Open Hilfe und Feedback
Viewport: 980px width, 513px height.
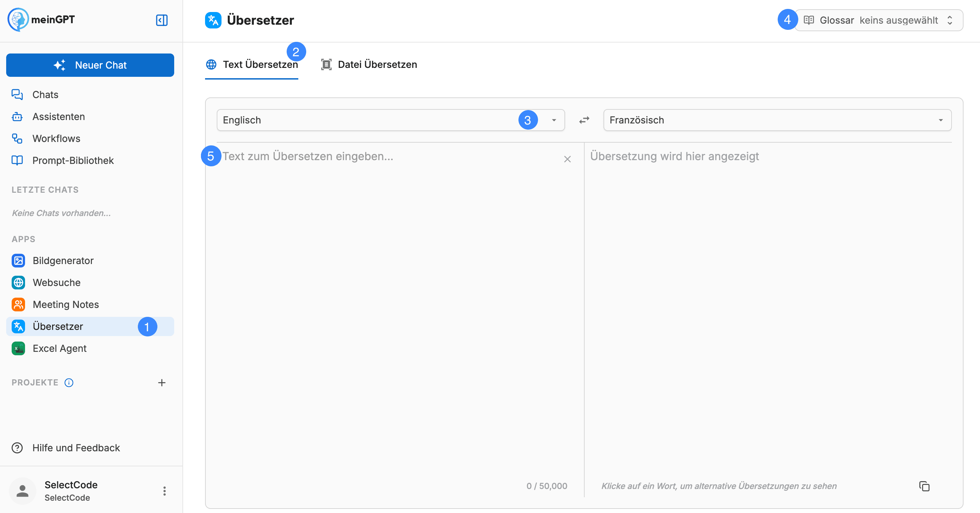76,448
